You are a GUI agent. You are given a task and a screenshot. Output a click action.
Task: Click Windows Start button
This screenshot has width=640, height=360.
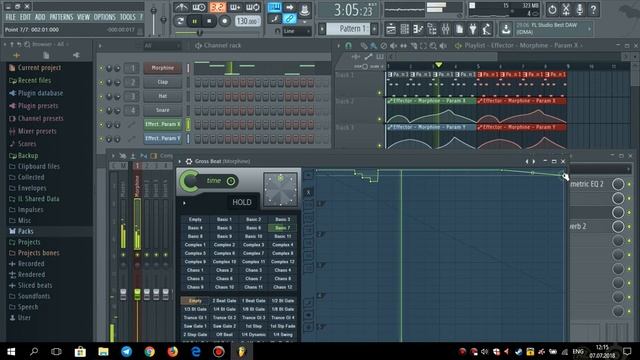[x=11, y=351]
